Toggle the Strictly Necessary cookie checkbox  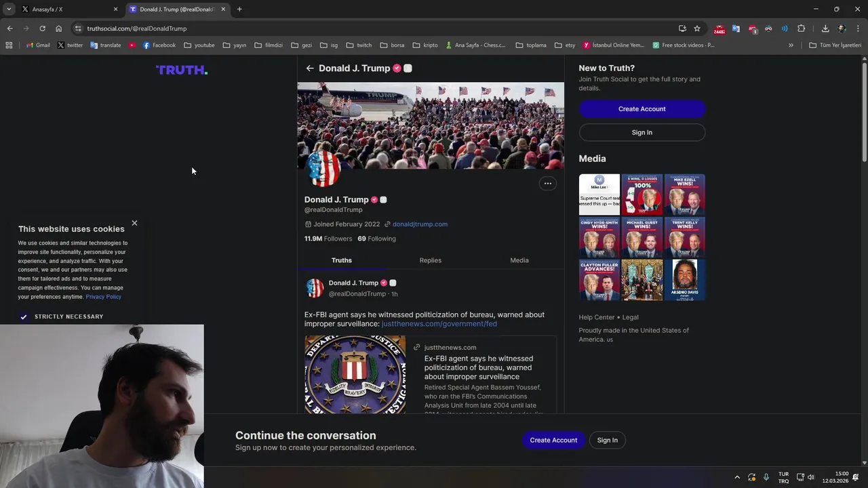(x=24, y=317)
